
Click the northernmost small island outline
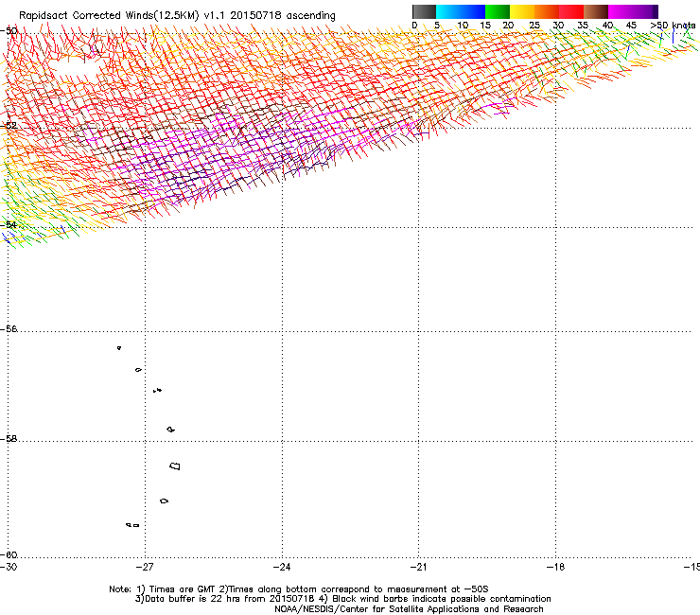[119, 348]
